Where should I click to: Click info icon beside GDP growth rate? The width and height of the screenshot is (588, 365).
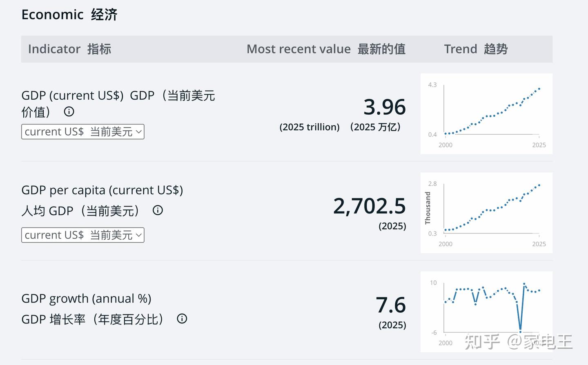pos(182,319)
